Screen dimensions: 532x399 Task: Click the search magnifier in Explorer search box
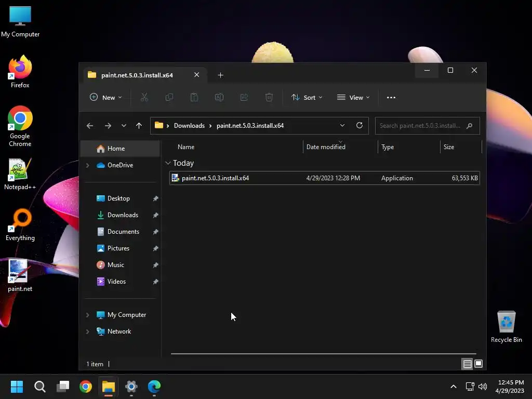click(470, 126)
